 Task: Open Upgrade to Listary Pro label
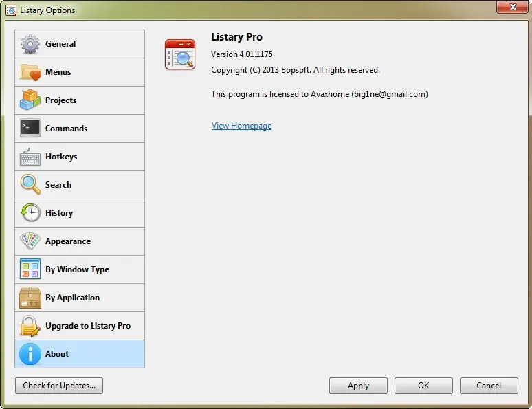(88, 326)
